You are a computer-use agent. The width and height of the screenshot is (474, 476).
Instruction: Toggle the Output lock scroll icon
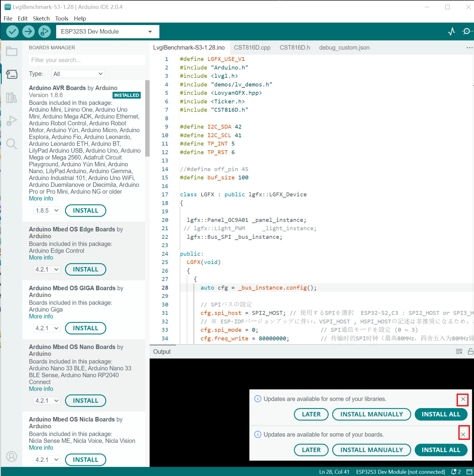click(x=470, y=352)
